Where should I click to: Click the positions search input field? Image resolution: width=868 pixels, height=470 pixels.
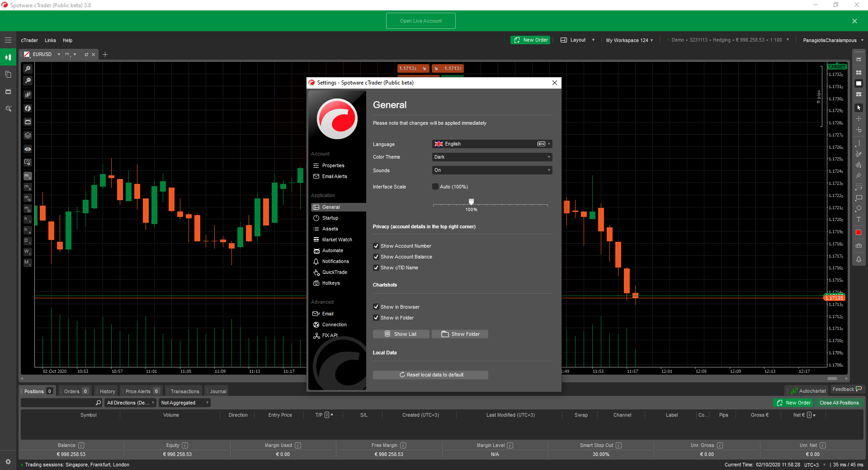click(x=61, y=403)
